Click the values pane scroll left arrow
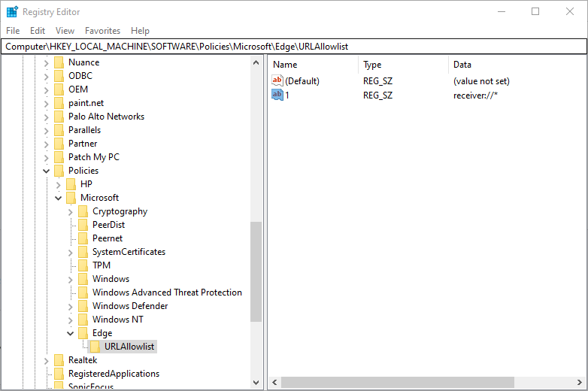588x391 pixels. [274, 383]
